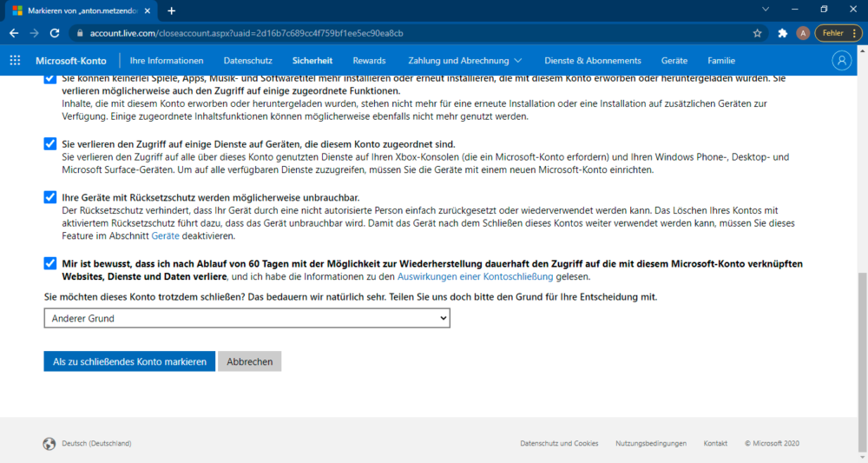Image resolution: width=868 pixels, height=463 pixels.
Task: Click the globe language icon in footer
Action: tap(49, 444)
